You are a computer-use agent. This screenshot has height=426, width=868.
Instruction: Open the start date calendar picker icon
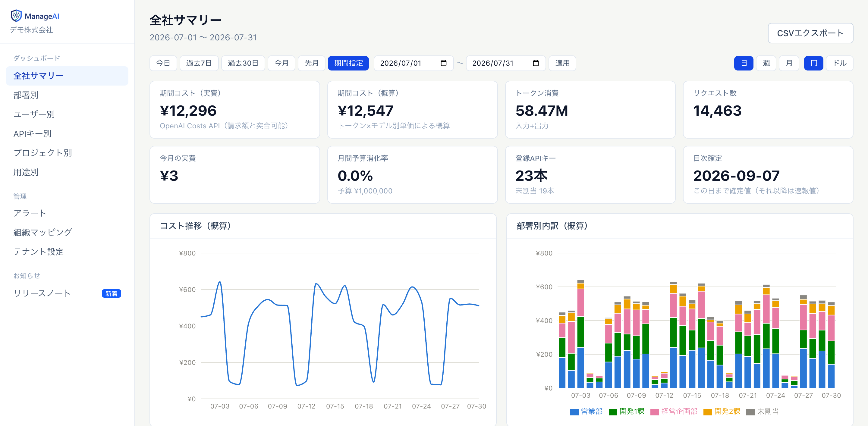point(443,63)
